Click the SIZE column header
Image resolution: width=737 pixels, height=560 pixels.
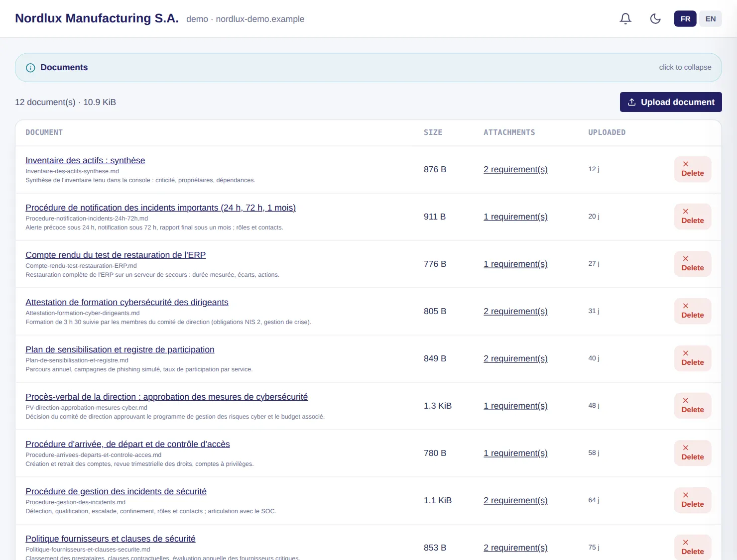coord(433,132)
